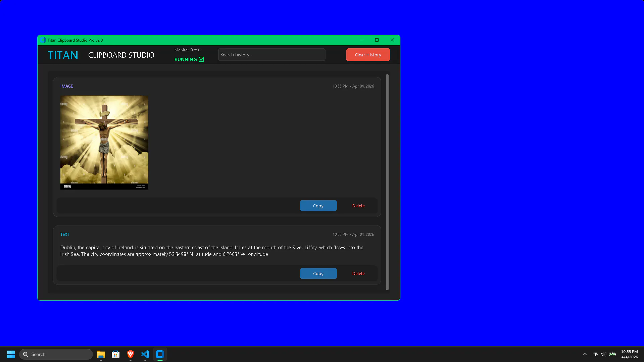The image size is (644, 362).
Task: Minimize the Titan Clipboard Studio window
Action: [362, 40]
